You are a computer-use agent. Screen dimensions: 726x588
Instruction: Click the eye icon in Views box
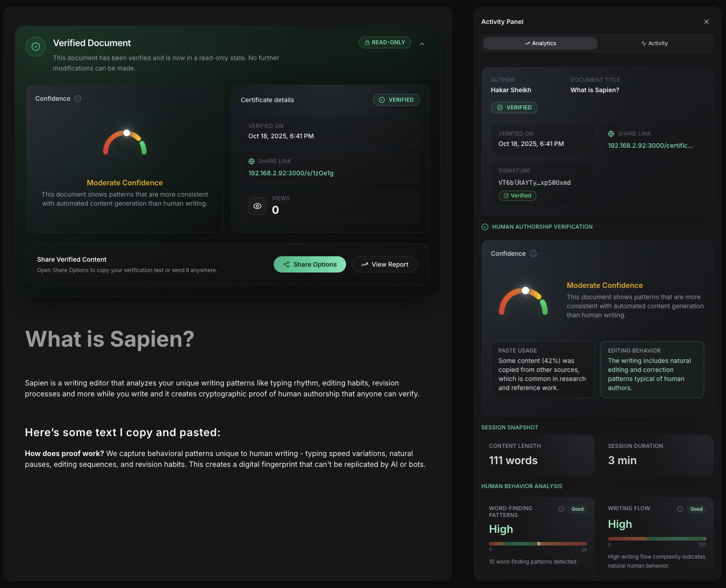pyautogui.click(x=257, y=206)
